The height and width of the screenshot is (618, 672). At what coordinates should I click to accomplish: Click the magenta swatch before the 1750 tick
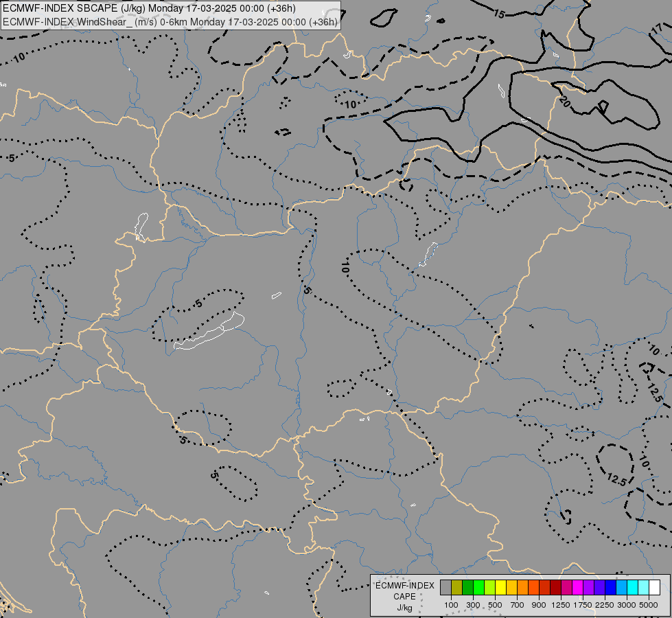coord(578,588)
